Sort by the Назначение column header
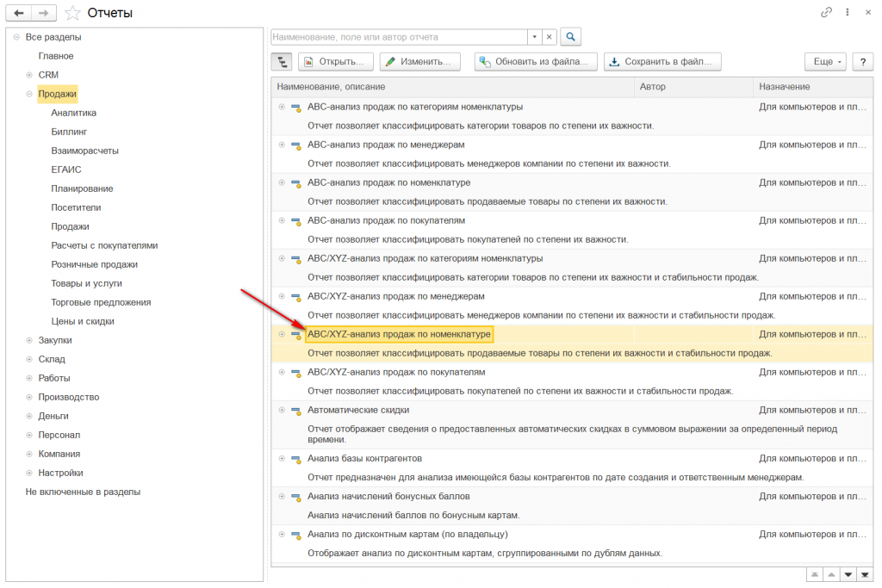The height and width of the screenshot is (588, 882). click(812, 87)
